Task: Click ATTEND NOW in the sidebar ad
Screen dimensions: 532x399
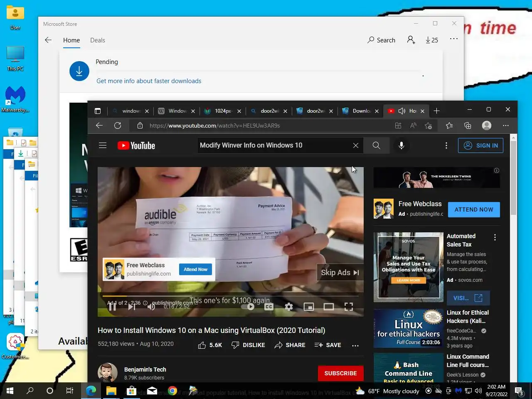Action: coord(474,209)
